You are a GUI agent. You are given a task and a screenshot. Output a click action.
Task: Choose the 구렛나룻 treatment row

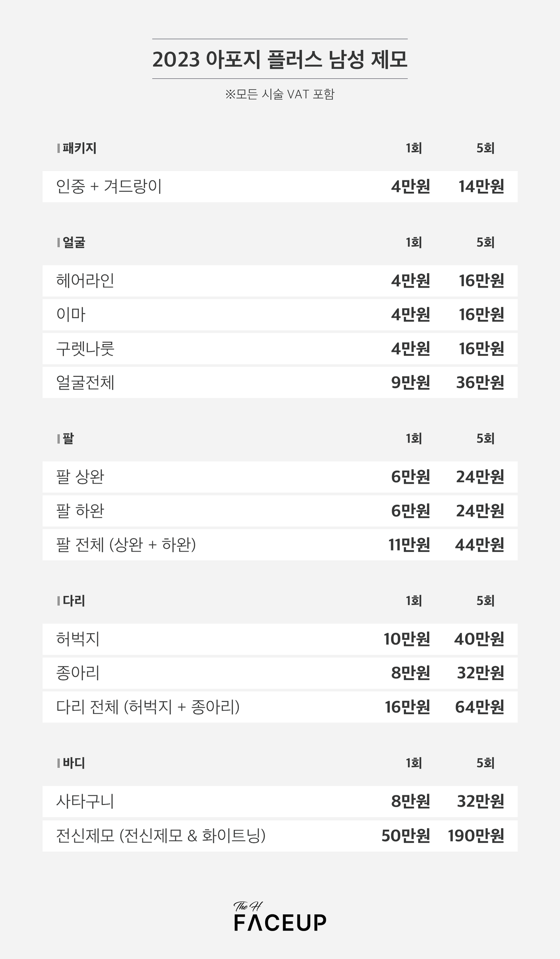coord(280,348)
